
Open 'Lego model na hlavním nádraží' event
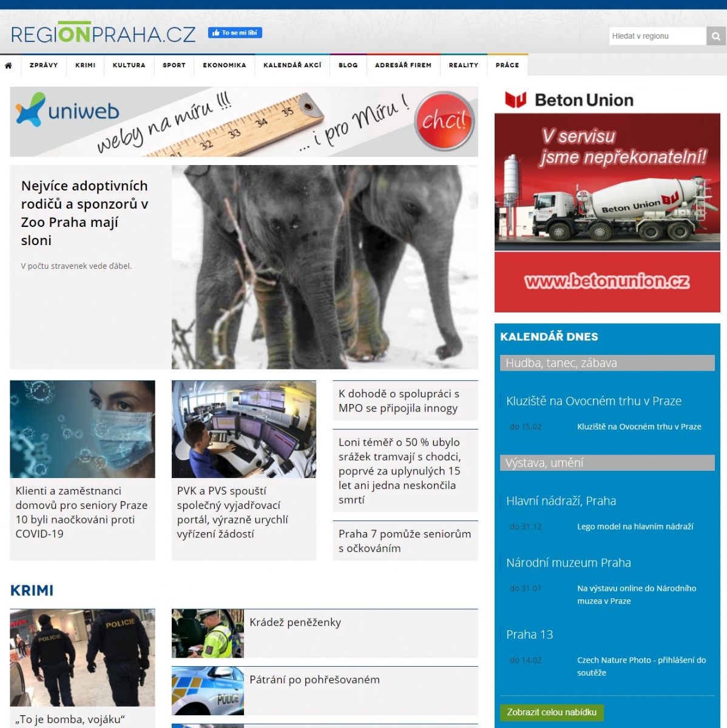point(635,527)
